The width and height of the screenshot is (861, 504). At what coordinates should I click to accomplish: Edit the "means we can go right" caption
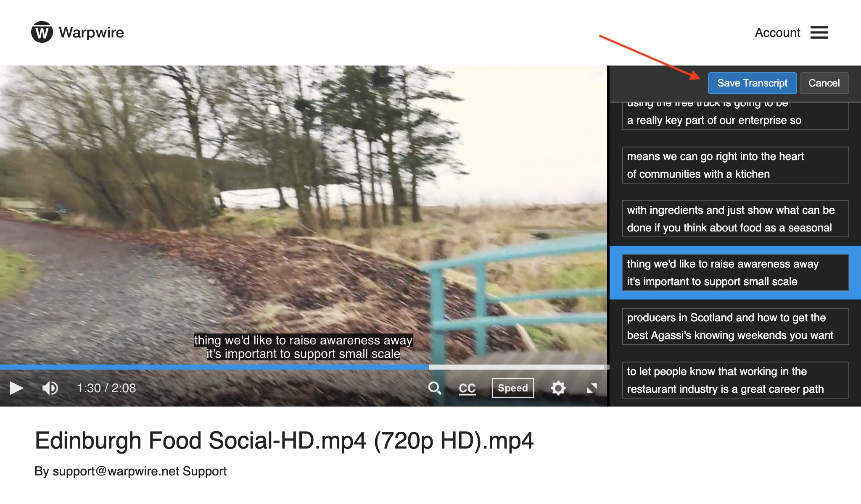pyautogui.click(x=735, y=165)
